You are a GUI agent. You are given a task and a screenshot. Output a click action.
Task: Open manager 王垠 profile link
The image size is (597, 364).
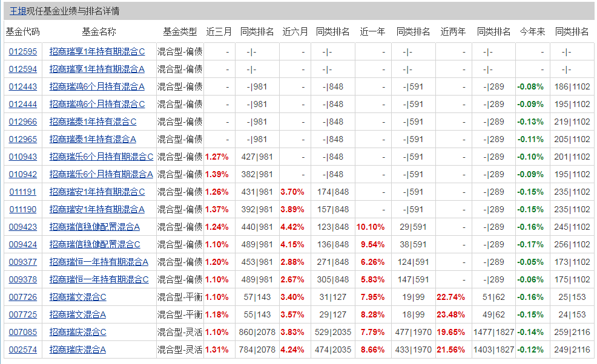(x=18, y=11)
